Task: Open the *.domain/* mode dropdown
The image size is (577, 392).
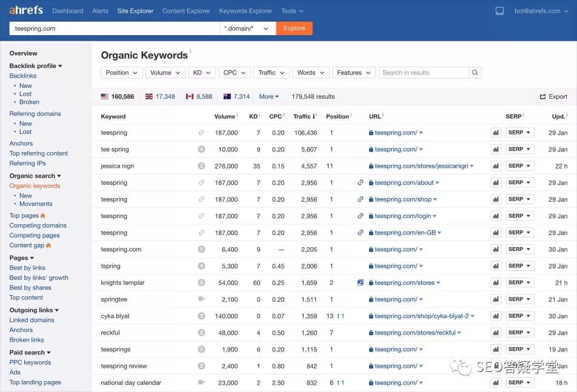Action: [x=248, y=28]
